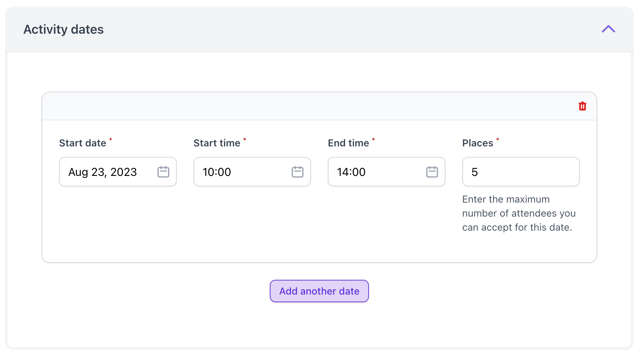Delete this date entry with trash icon
The width and height of the screenshot is (644, 363).
582,106
